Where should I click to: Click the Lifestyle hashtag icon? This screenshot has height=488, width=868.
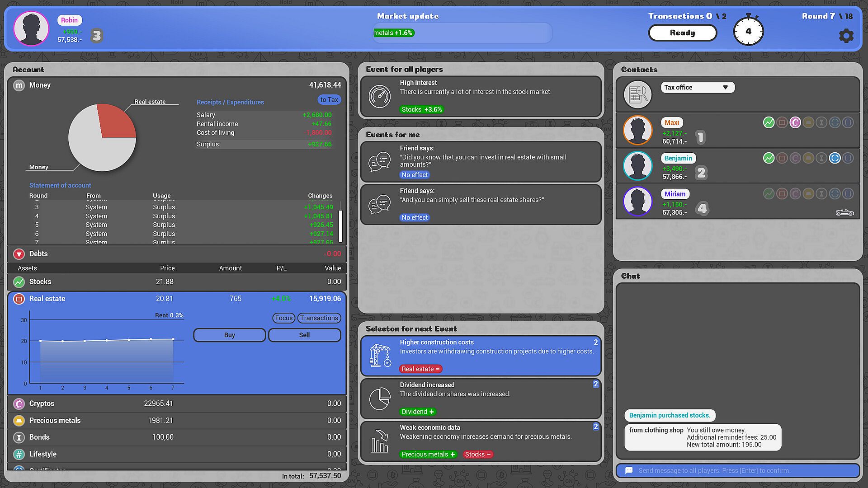click(x=19, y=454)
